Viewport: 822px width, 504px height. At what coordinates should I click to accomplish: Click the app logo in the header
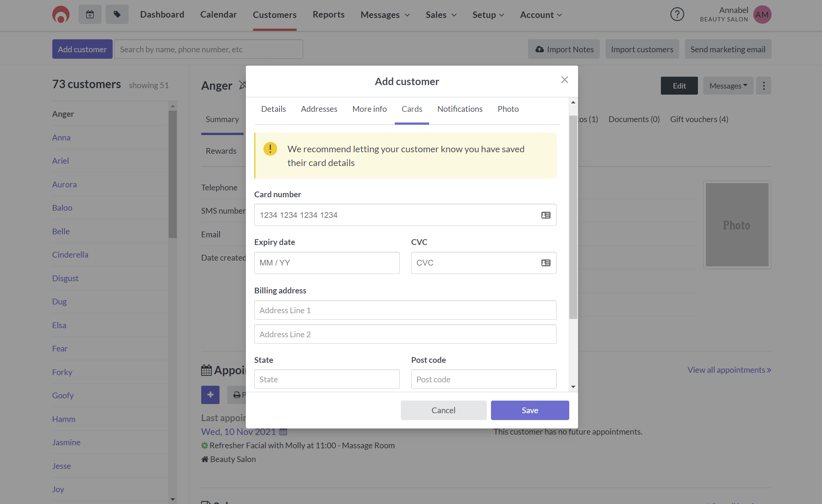(x=61, y=14)
